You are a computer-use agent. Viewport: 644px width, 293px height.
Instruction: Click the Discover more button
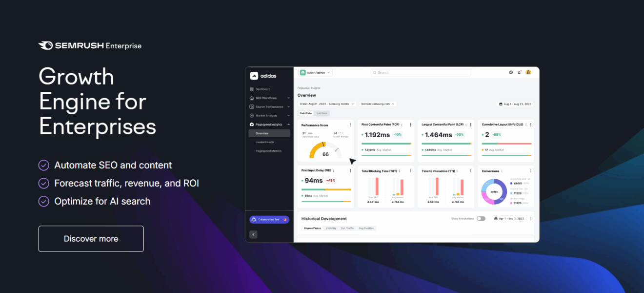(x=91, y=239)
